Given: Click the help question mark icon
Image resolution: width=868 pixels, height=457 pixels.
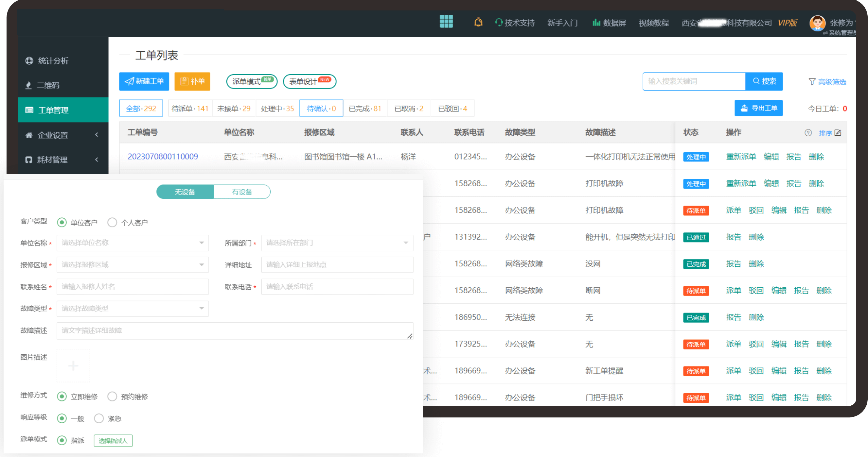Looking at the screenshot, I should click(x=808, y=133).
